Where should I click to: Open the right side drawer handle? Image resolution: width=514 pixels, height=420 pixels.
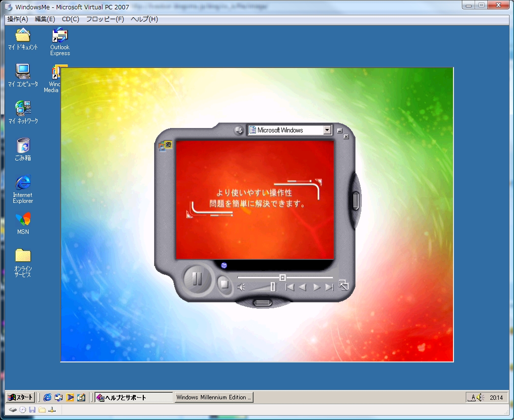(x=356, y=201)
